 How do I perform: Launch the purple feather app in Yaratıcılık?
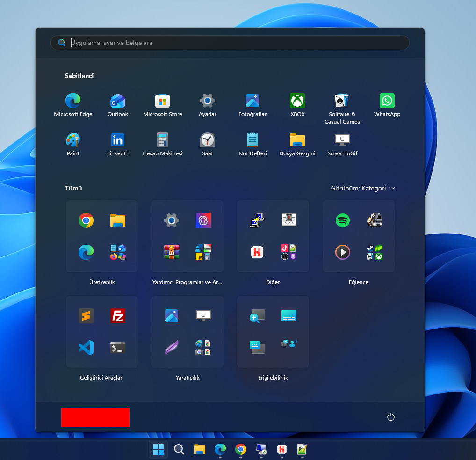tap(172, 348)
